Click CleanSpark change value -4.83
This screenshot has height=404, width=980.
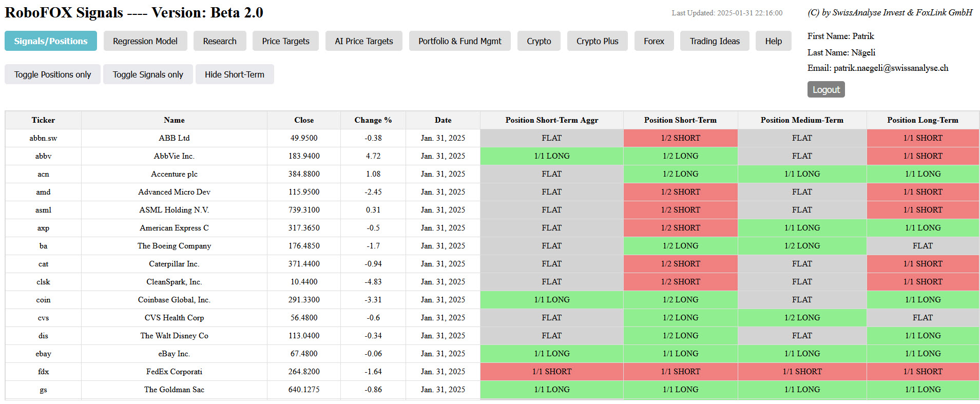(x=373, y=282)
